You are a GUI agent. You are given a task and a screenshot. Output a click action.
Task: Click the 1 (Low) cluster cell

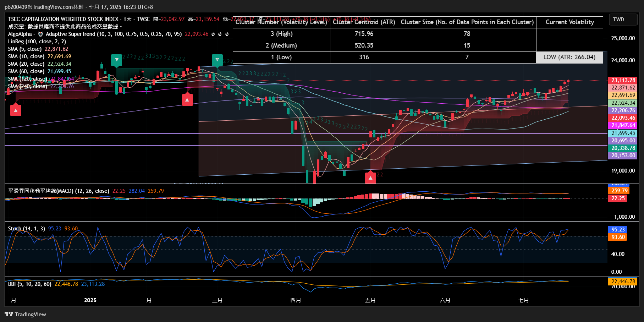click(x=281, y=57)
